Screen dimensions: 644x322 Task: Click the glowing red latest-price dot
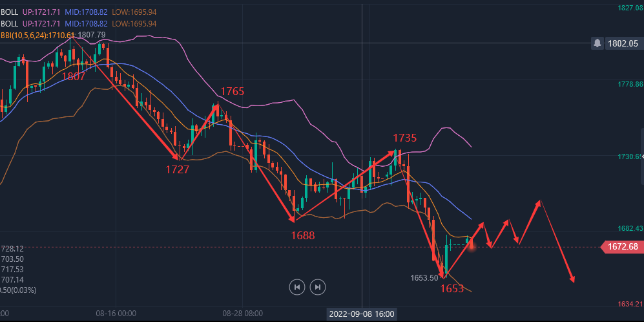(x=472, y=246)
